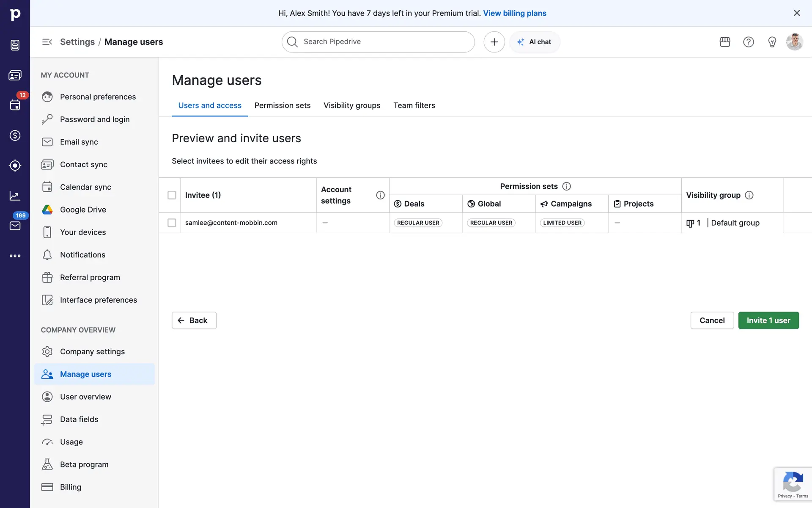Click the Invite 1 user button
This screenshot has width=812, height=508.
[x=768, y=320]
